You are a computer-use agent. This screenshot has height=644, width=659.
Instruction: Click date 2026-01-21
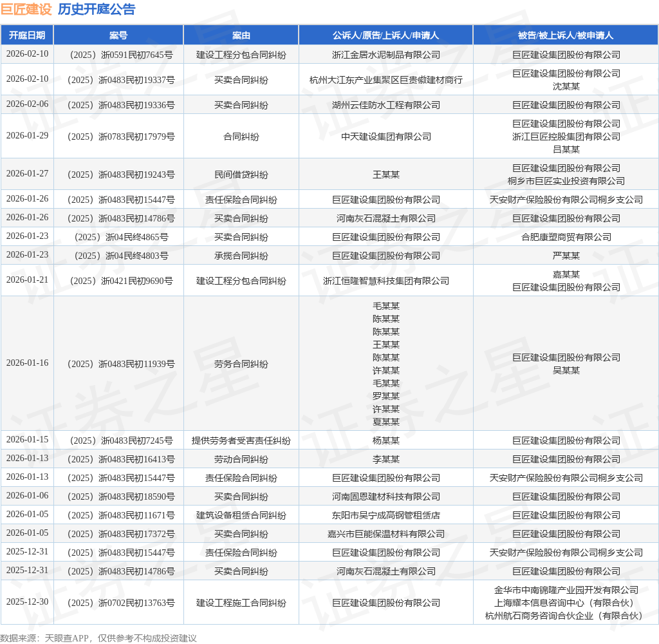click(x=27, y=279)
